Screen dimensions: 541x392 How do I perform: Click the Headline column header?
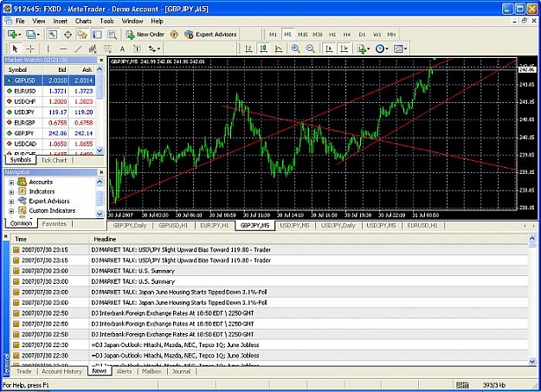[x=105, y=239]
